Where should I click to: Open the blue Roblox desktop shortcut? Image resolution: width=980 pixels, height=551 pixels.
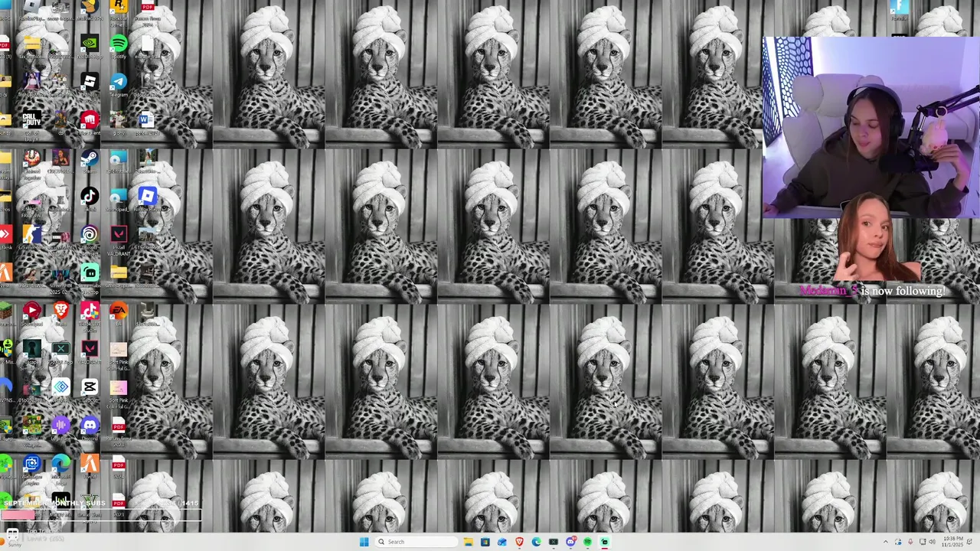[147, 197]
